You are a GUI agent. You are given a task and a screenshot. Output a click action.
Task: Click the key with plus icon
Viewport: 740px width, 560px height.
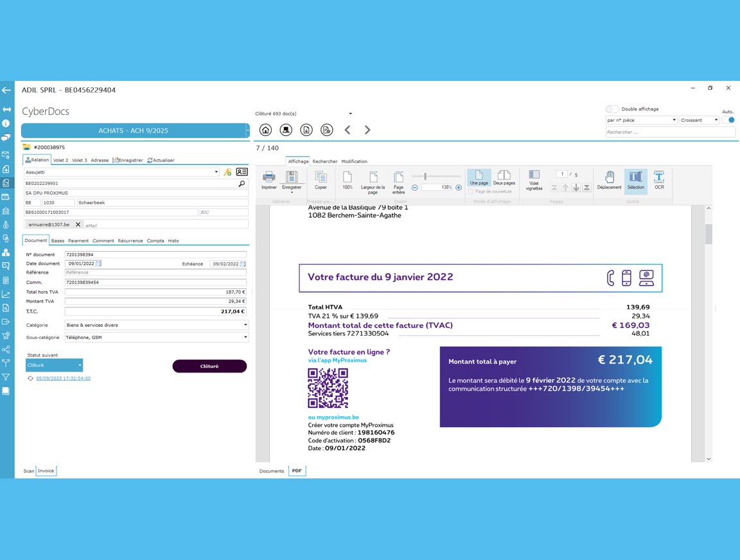227,172
